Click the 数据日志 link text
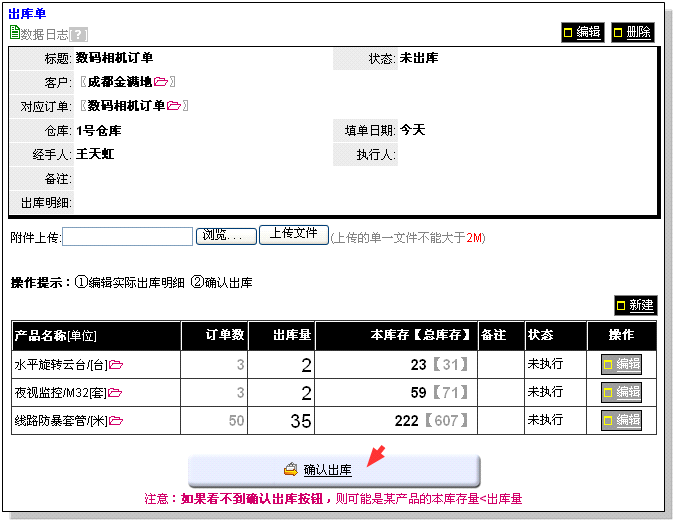Image resolution: width=673 pixels, height=520 pixels. coord(44,34)
